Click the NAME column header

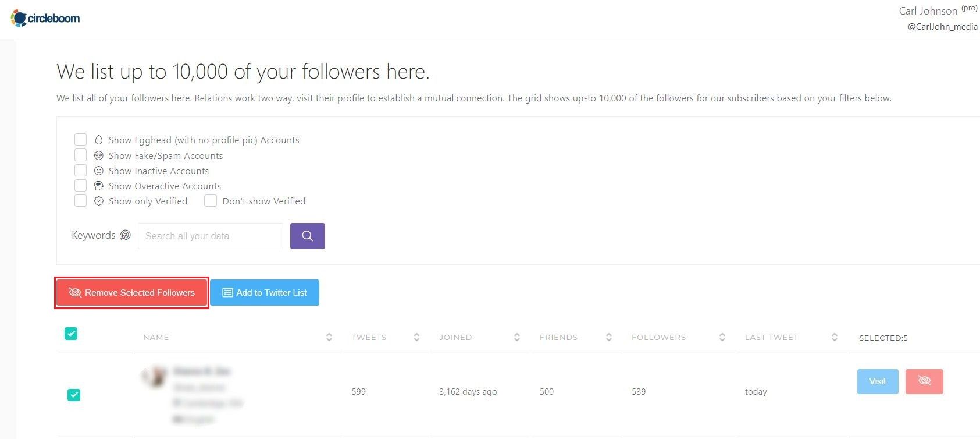156,337
